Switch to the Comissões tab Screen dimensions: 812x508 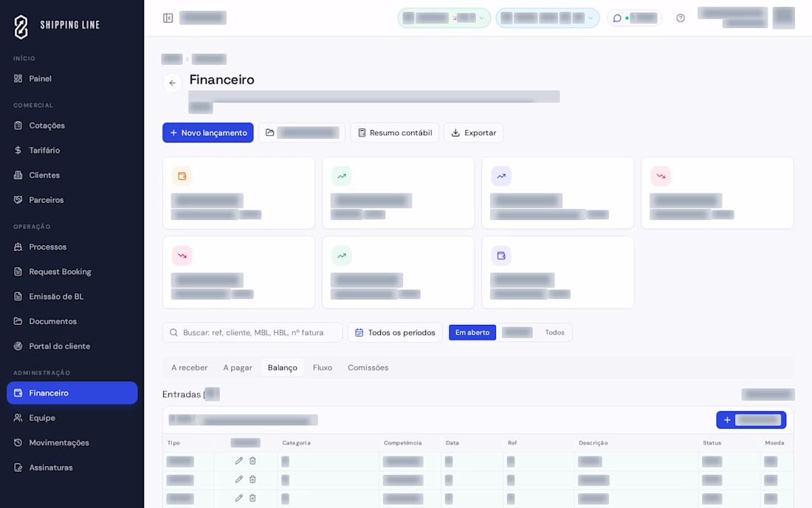point(368,368)
